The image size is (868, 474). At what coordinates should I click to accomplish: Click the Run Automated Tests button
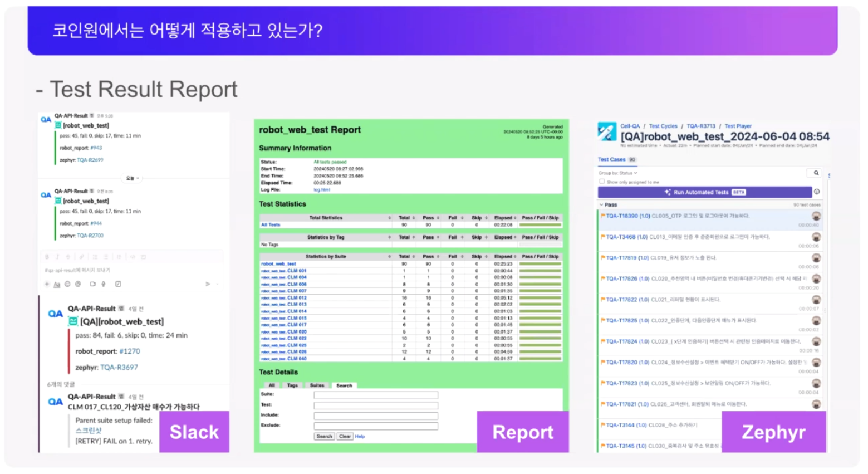(x=705, y=192)
